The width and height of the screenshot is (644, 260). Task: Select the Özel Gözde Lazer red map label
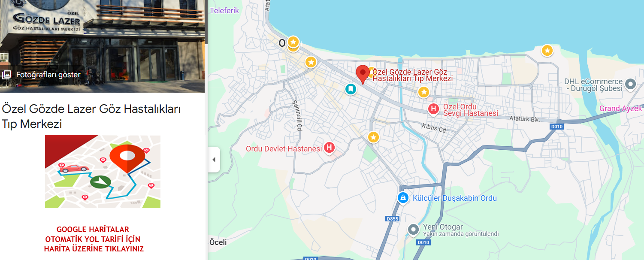(x=412, y=76)
